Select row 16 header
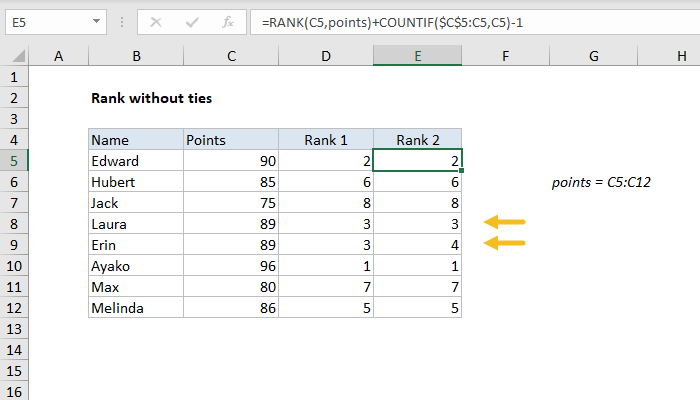Image resolution: width=700 pixels, height=400 pixels. click(14, 392)
